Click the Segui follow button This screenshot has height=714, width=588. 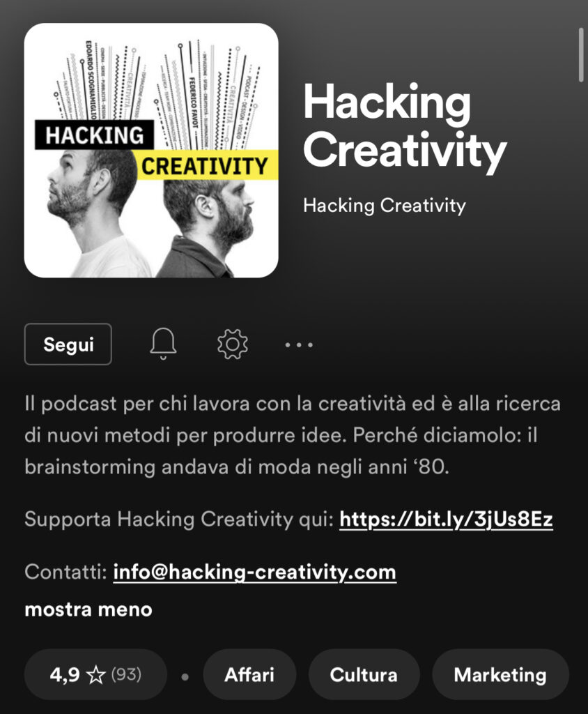pos(68,344)
